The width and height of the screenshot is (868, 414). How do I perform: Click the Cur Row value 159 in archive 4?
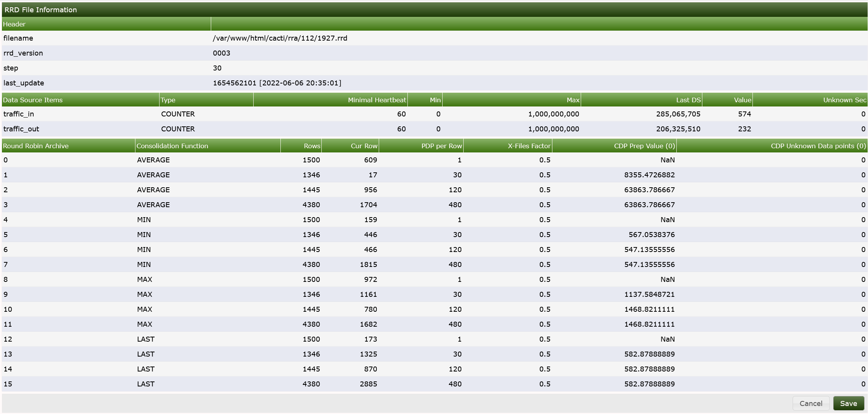click(x=371, y=220)
